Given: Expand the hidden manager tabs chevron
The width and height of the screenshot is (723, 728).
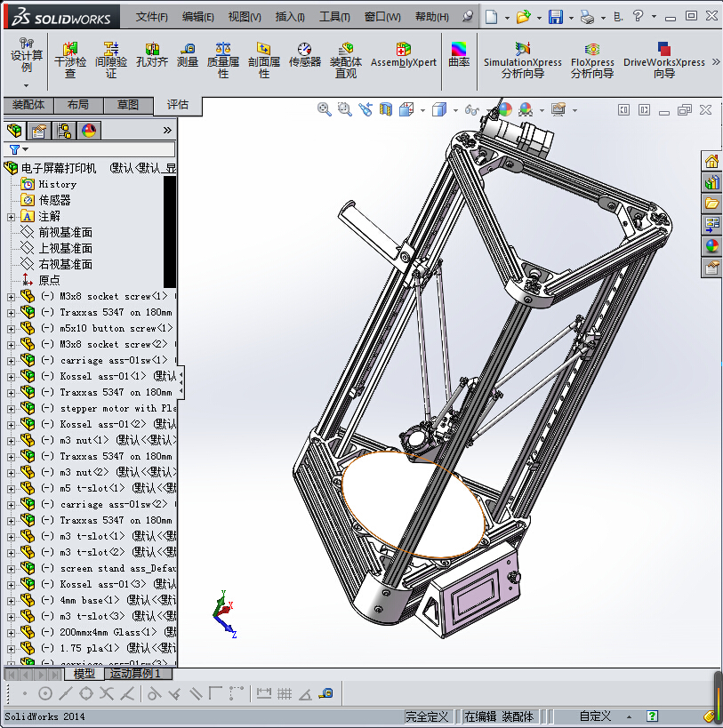Looking at the screenshot, I should (x=167, y=131).
